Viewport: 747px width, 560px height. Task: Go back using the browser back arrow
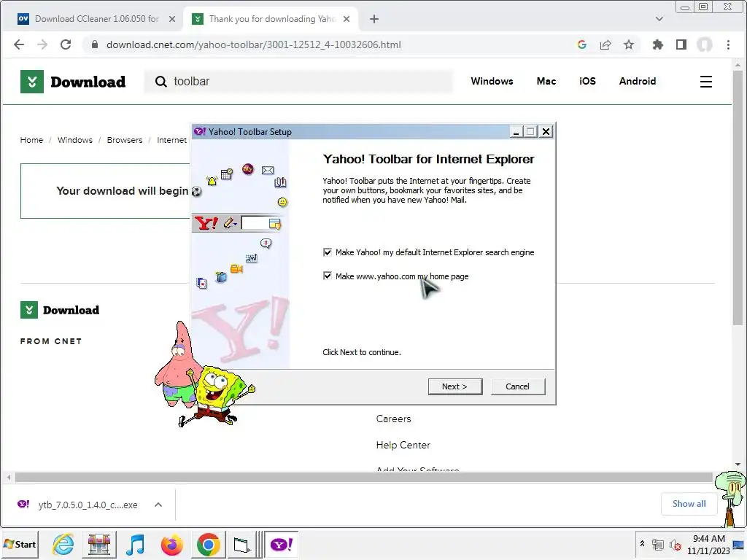pyautogui.click(x=18, y=44)
